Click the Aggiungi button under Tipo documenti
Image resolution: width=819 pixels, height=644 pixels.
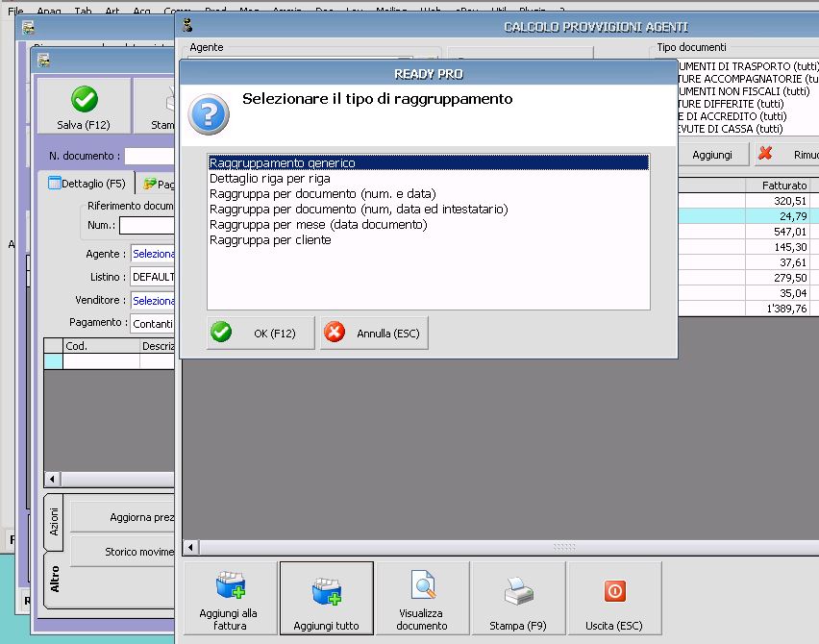point(712,155)
